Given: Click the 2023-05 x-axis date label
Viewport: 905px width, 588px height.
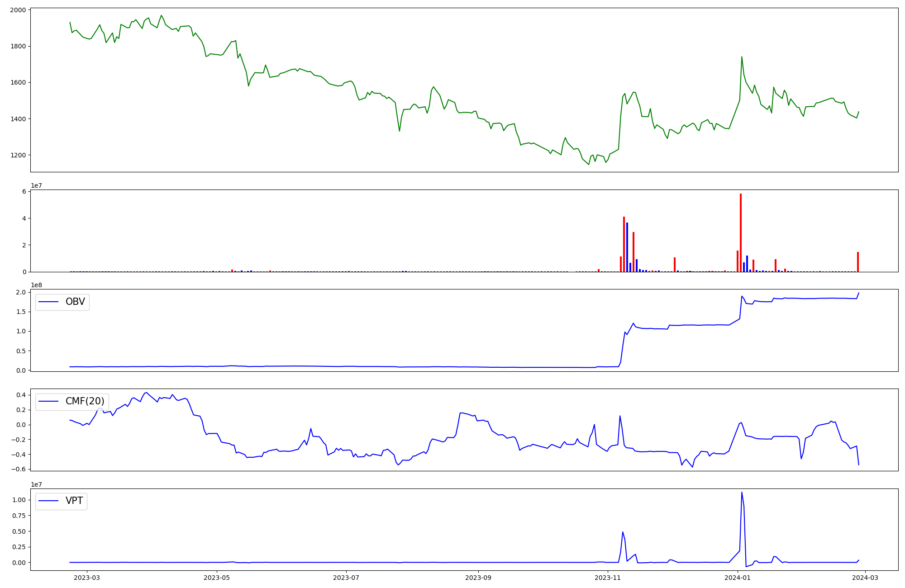Looking at the screenshot, I should point(217,578).
